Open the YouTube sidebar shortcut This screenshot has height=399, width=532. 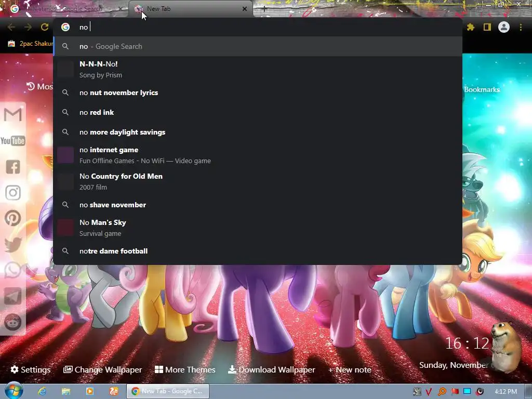(13, 140)
